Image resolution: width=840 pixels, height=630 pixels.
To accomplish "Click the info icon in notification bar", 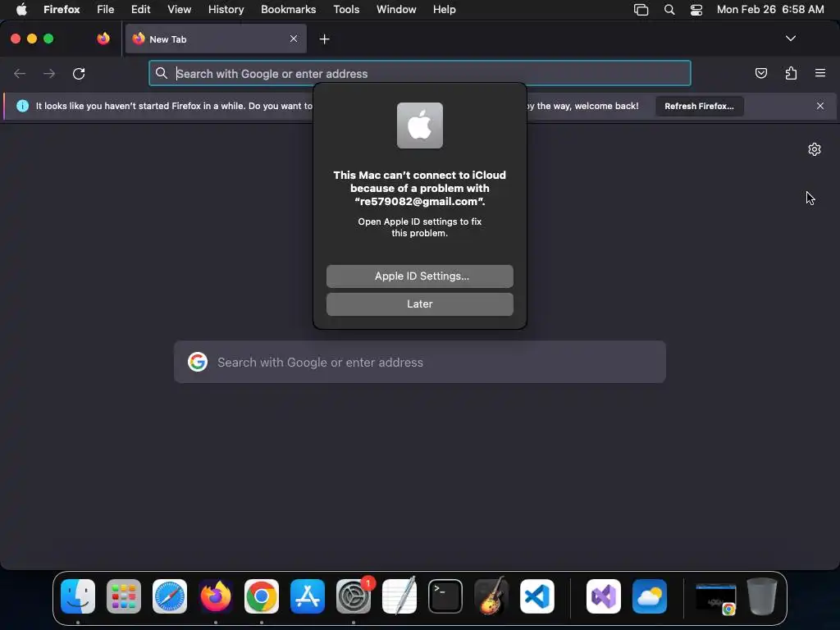I will pyautogui.click(x=22, y=106).
